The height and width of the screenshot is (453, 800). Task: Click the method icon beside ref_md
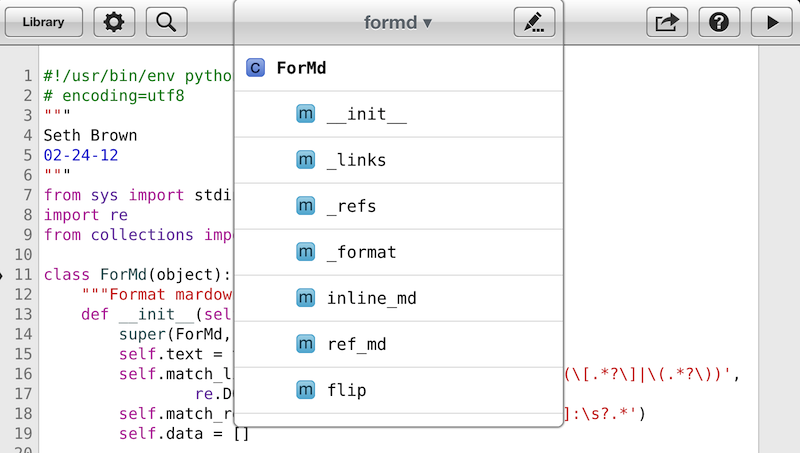[306, 344]
